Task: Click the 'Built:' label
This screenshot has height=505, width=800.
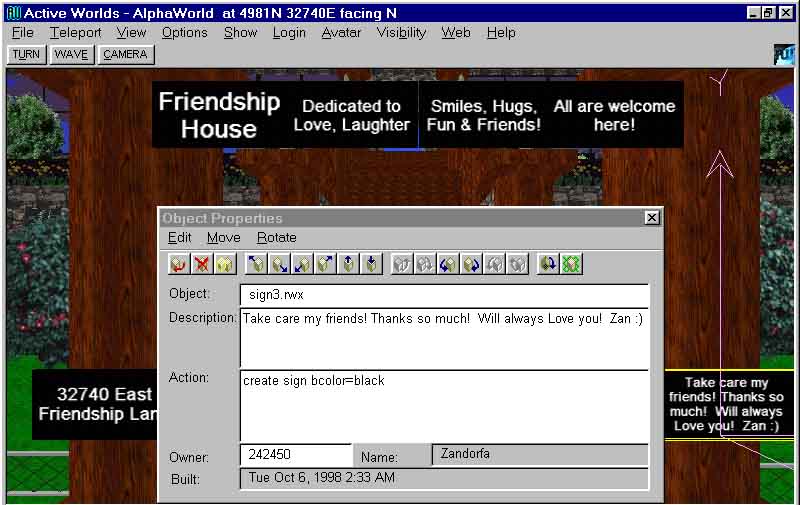Action: pos(185,479)
